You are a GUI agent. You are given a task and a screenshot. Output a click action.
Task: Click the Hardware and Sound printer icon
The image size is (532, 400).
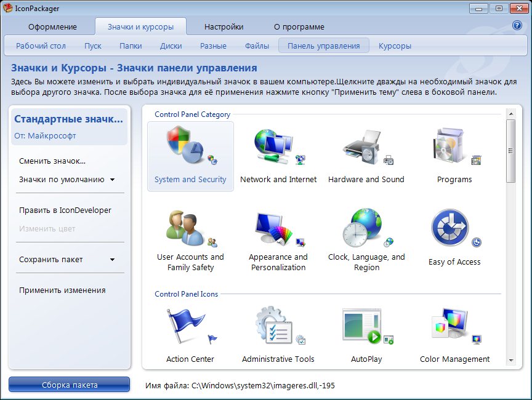(x=366, y=149)
